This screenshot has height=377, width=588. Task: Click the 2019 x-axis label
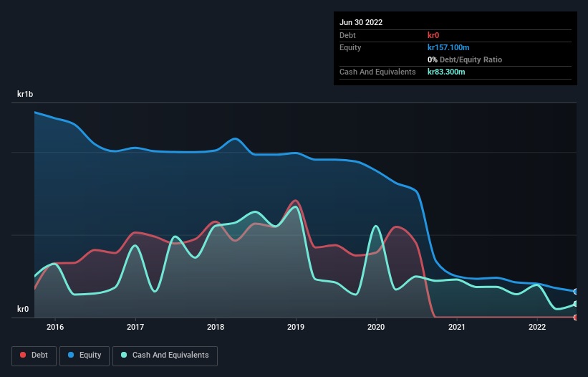pos(296,327)
